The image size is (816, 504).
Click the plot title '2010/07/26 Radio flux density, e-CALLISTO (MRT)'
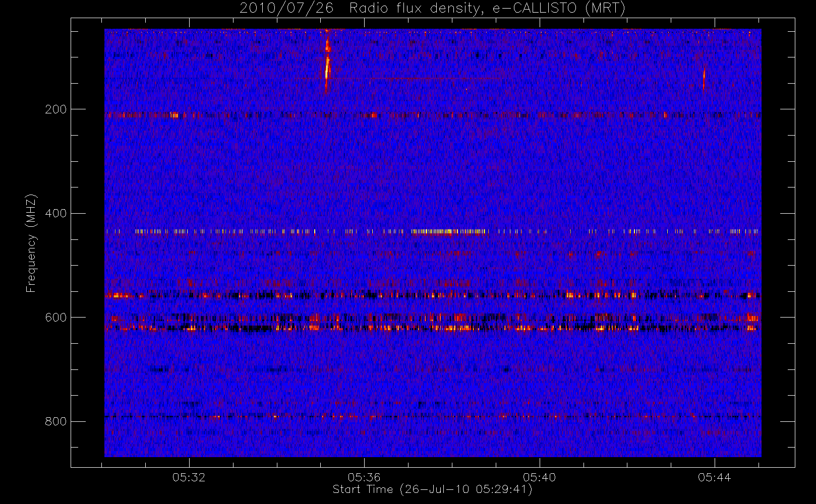pyautogui.click(x=433, y=8)
